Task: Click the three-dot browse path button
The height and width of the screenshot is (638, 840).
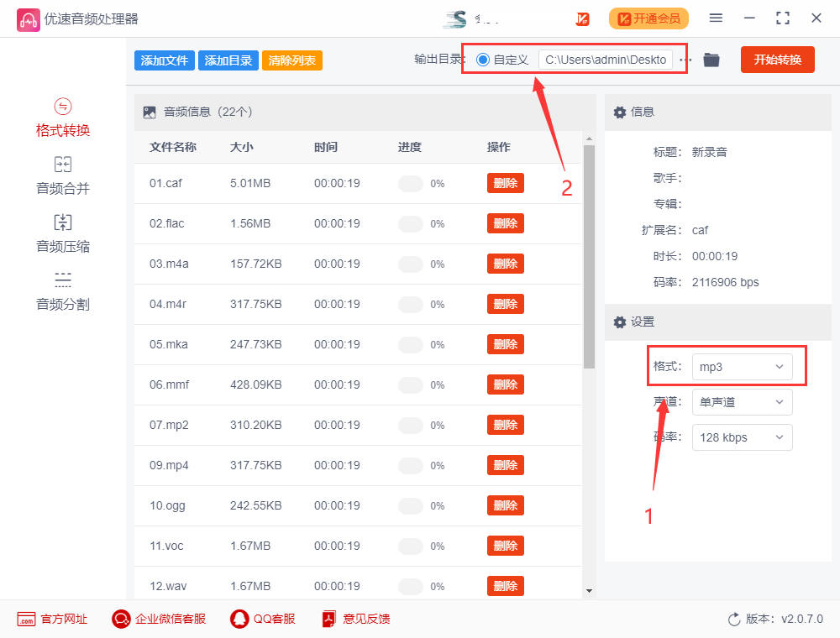Action: tap(685, 60)
